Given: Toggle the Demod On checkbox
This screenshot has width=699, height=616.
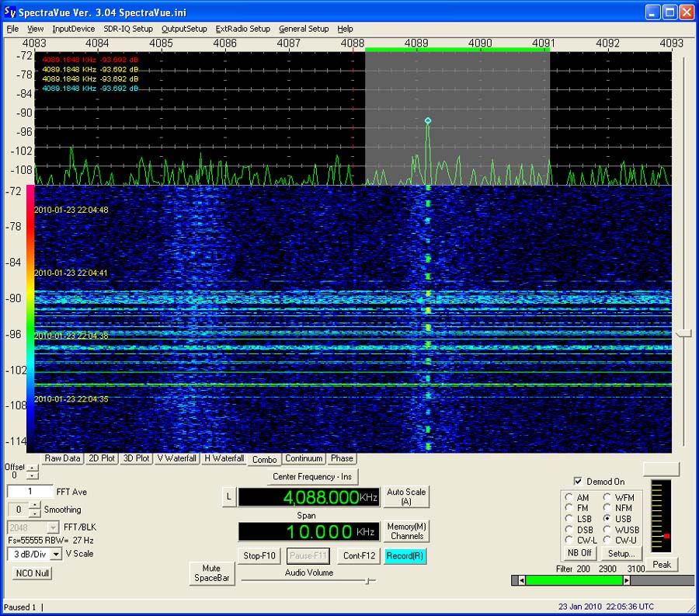Looking at the screenshot, I should [x=578, y=482].
